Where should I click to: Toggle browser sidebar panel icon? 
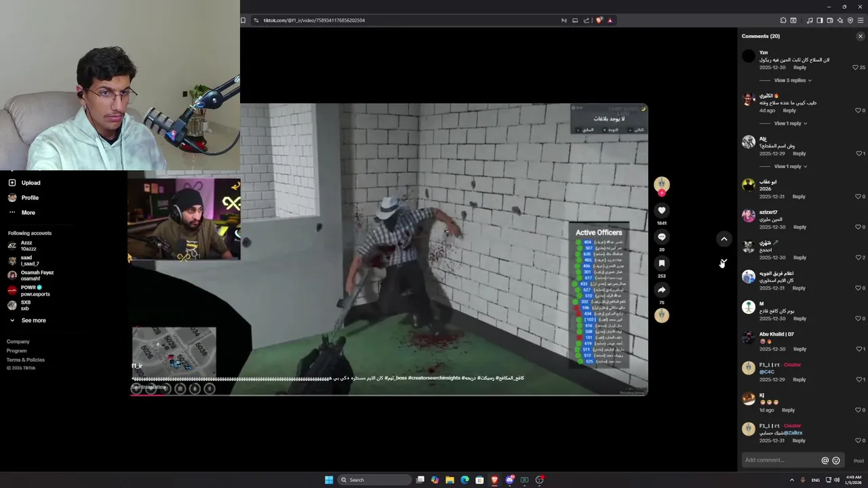click(820, 20)
